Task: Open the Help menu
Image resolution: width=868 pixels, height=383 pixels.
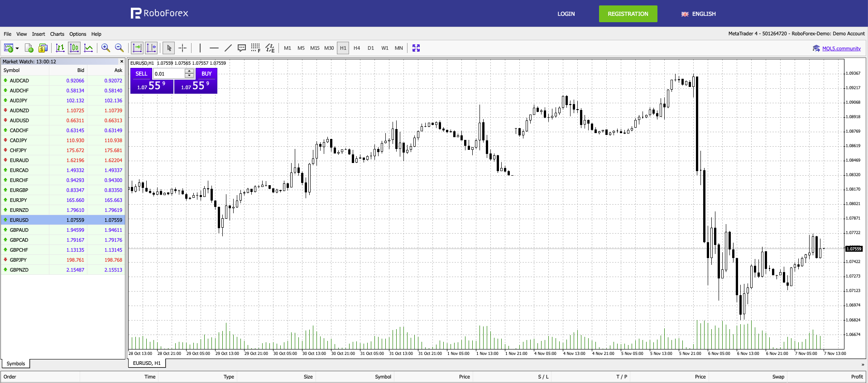Action: click(96, 34)
